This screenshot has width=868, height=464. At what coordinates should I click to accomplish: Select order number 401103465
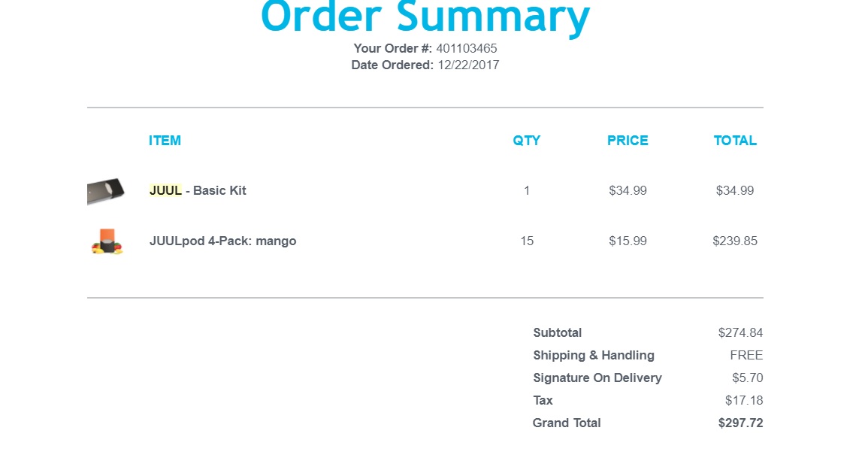tap(466, 48)
